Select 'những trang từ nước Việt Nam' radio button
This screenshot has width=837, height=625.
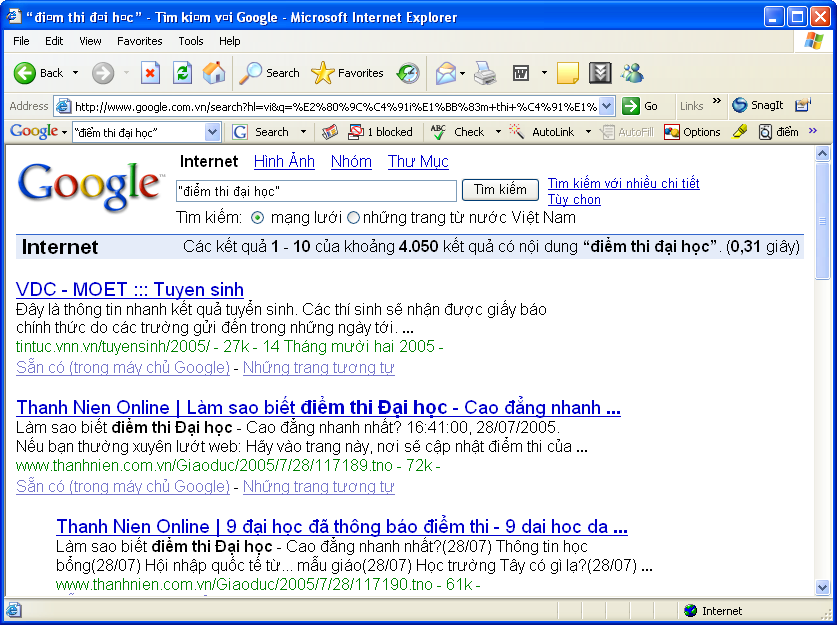[x=353, y=218]
